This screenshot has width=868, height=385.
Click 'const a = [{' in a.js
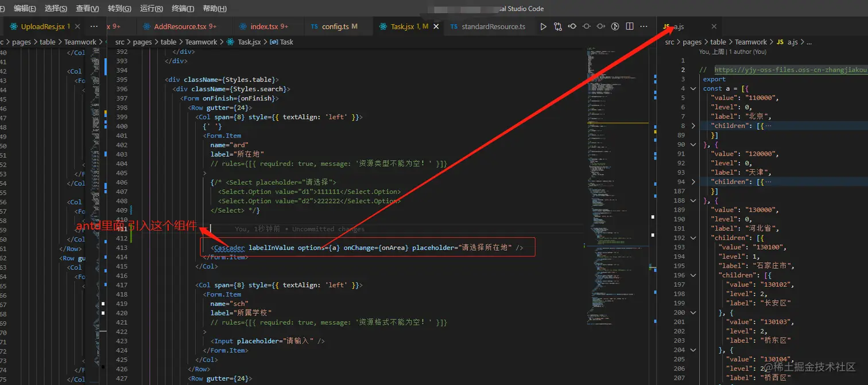click(726, 88)
